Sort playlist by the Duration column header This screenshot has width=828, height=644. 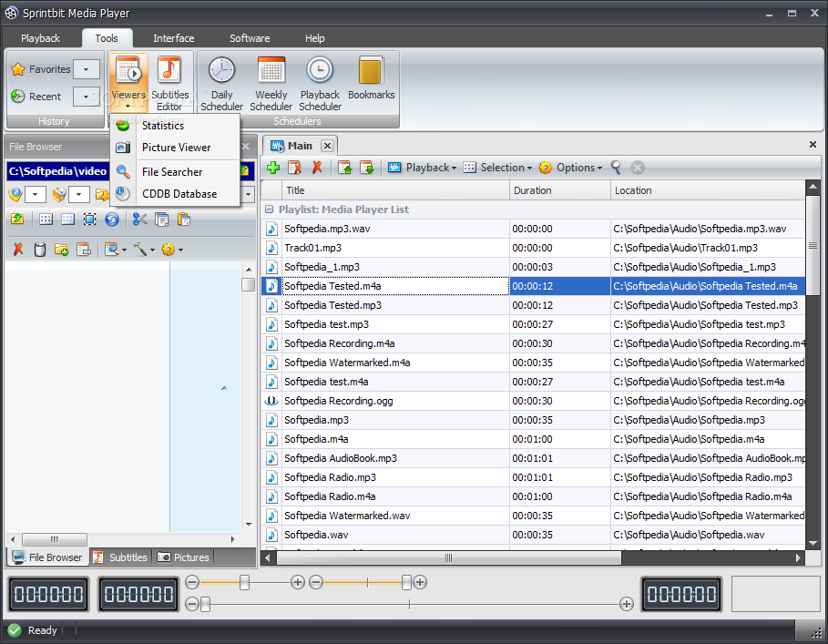pyautogui.click(x=560, y=190)
